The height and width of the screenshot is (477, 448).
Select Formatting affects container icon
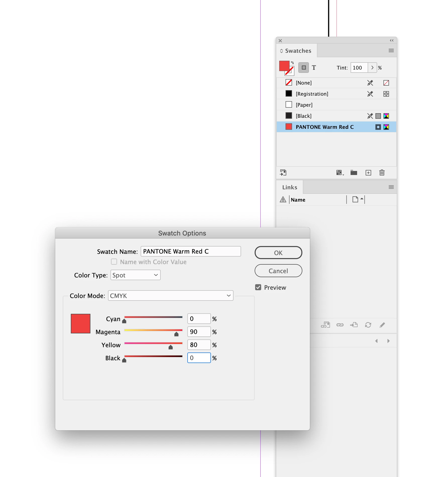click(304, 68)
